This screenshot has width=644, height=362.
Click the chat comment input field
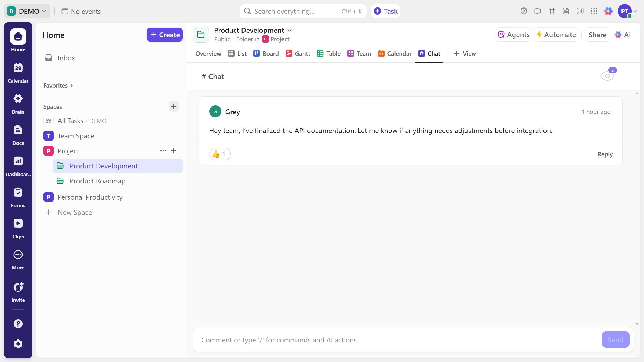(x=397, y=340)
